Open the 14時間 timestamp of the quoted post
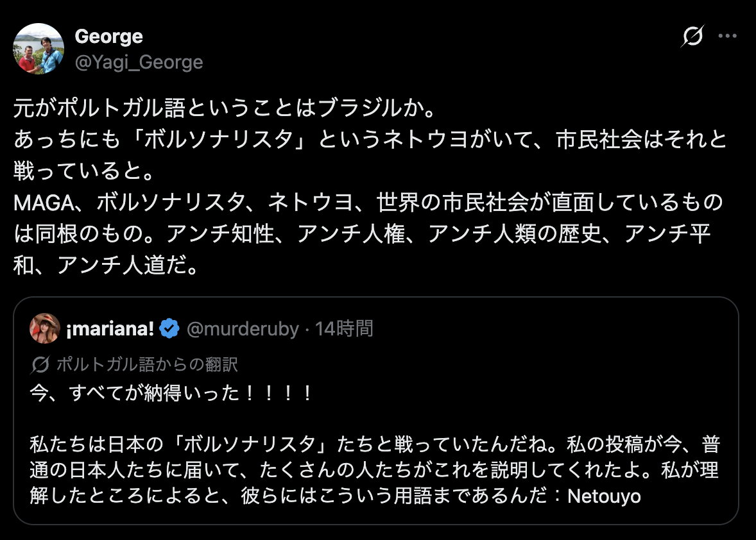The height and width of the screenshot is (540, 756). coord(345,329)
